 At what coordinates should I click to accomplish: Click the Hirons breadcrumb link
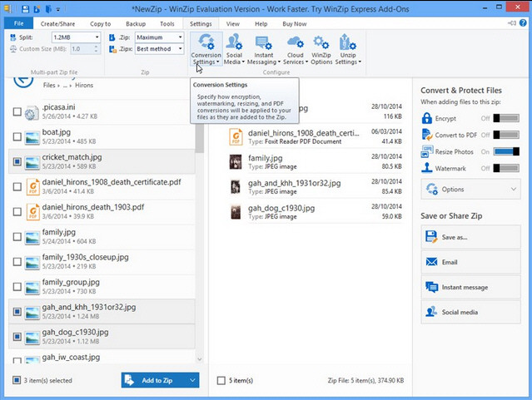point(84,85)
